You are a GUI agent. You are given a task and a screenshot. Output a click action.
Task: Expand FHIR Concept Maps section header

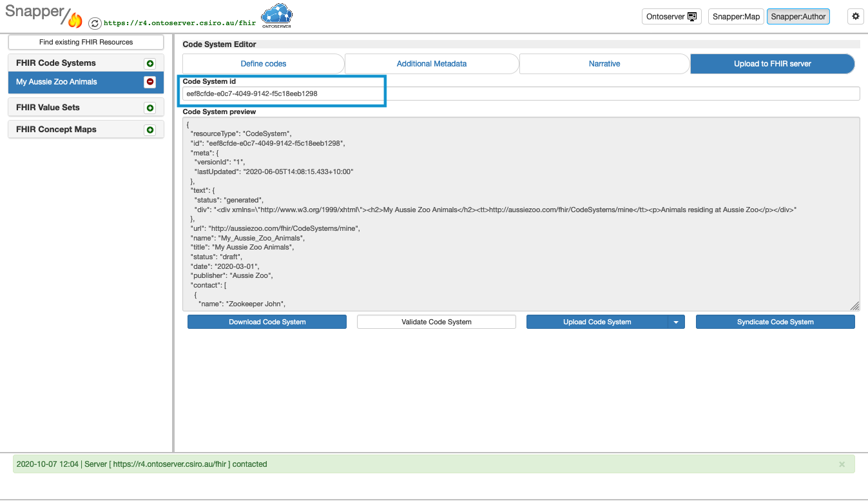pyautogui.click(x=86, y=130)
